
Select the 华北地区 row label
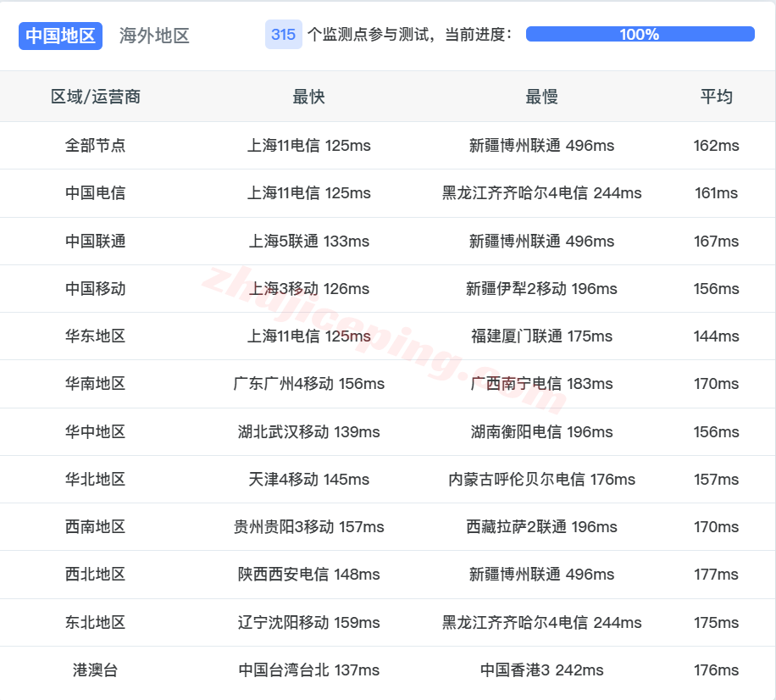(x=96, y=479)
